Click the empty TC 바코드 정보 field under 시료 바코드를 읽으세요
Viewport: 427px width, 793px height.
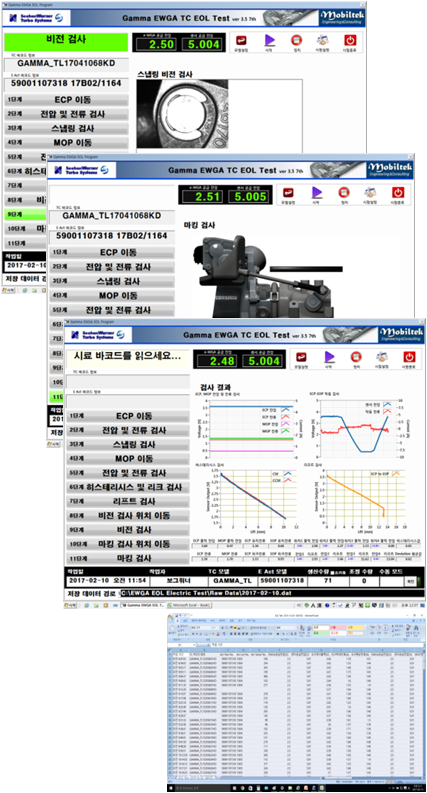[x=127, y=380]
